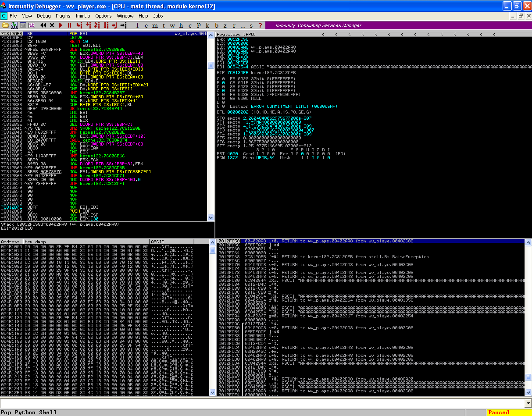
Task: Click the attach-to-process toolbar icon
Action: (14, 25)
